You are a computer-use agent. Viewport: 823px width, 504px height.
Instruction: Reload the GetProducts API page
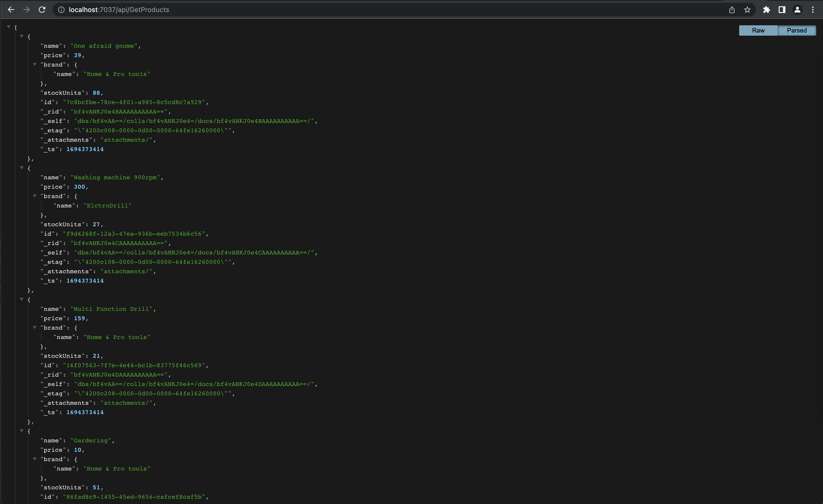click(42, 10)
